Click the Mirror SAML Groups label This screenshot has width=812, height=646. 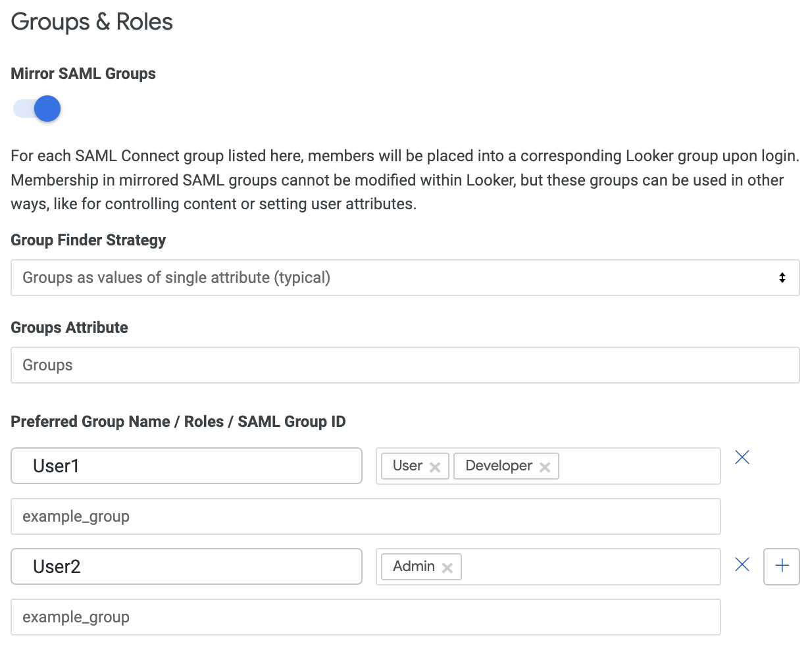[x=83, y=74]
